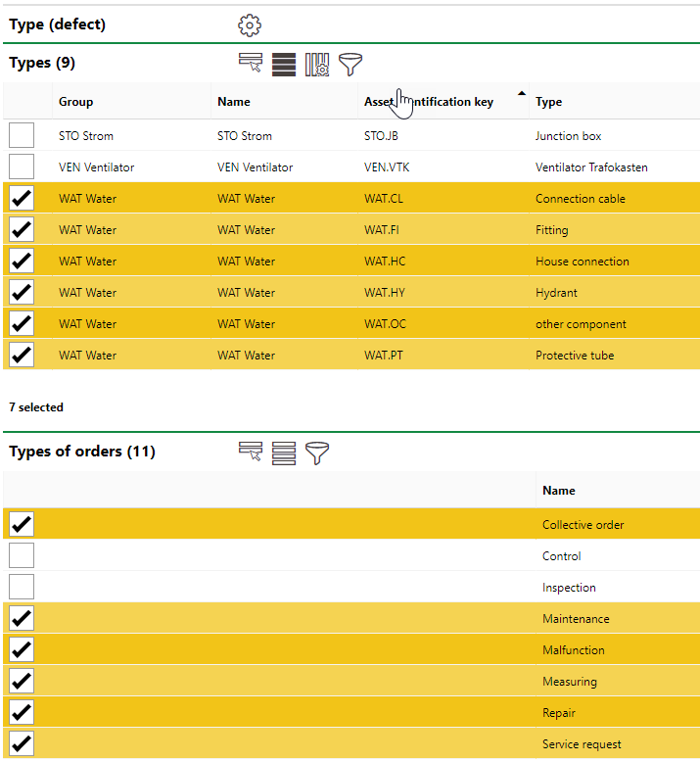Open column configuration icon in Types toolbar
Viewport: 700px width, 762px height.
pyautogui.click(x=316, y=65)
